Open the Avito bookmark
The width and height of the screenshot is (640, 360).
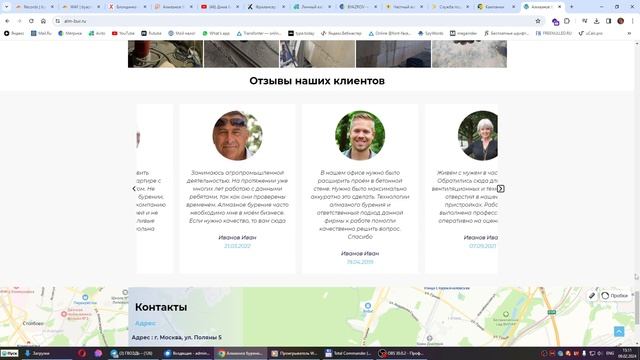(97, 33)
